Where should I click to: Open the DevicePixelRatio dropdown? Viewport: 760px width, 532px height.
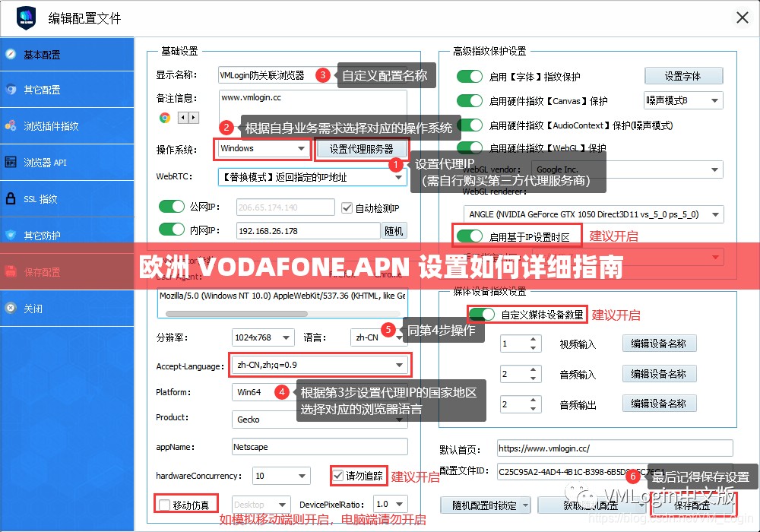click(390, 505)
